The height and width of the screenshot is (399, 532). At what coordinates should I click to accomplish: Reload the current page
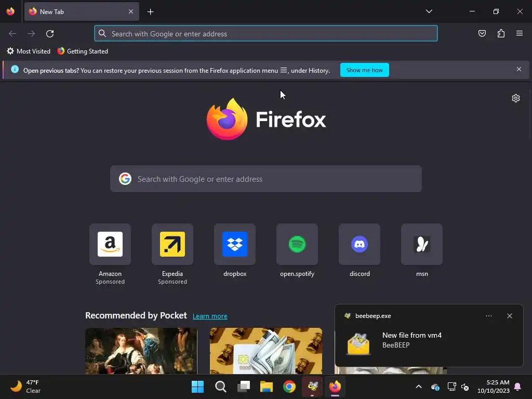pos(50,34)
